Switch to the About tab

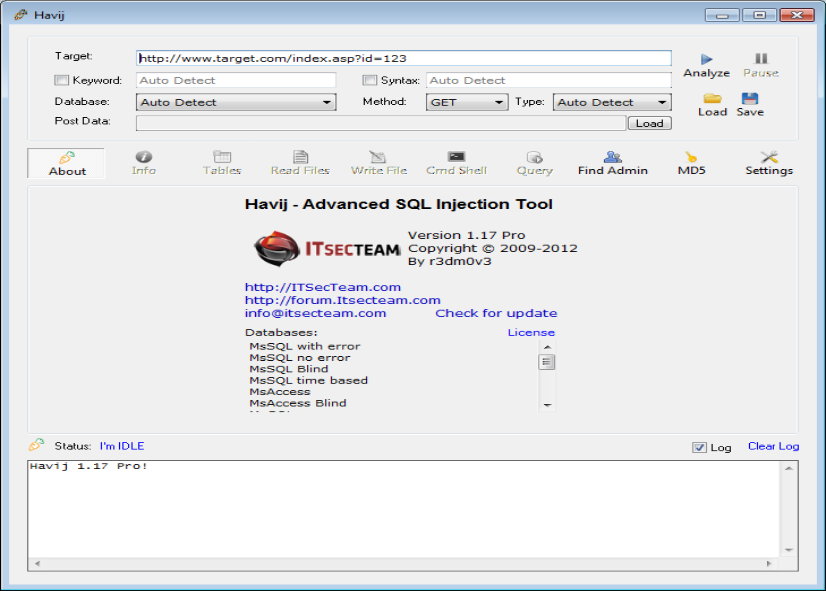click(66, 165)
